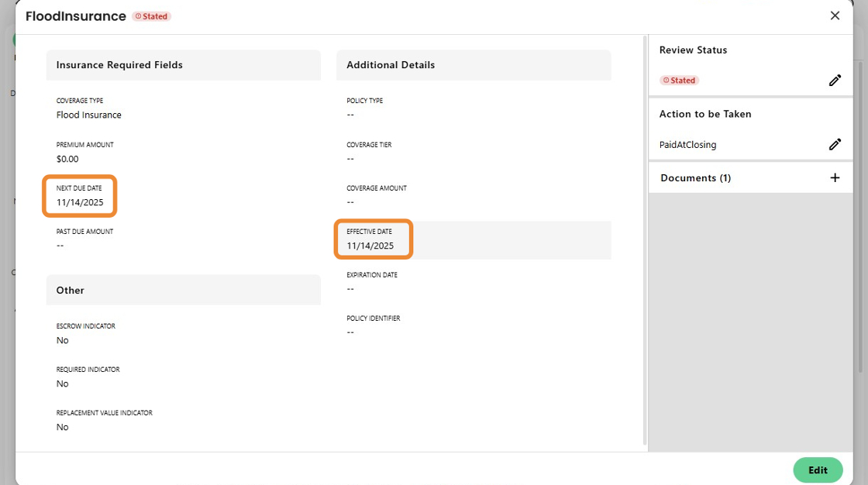Select the PaidAtClosing action text
868x485 pixels.
coord(688,145)
